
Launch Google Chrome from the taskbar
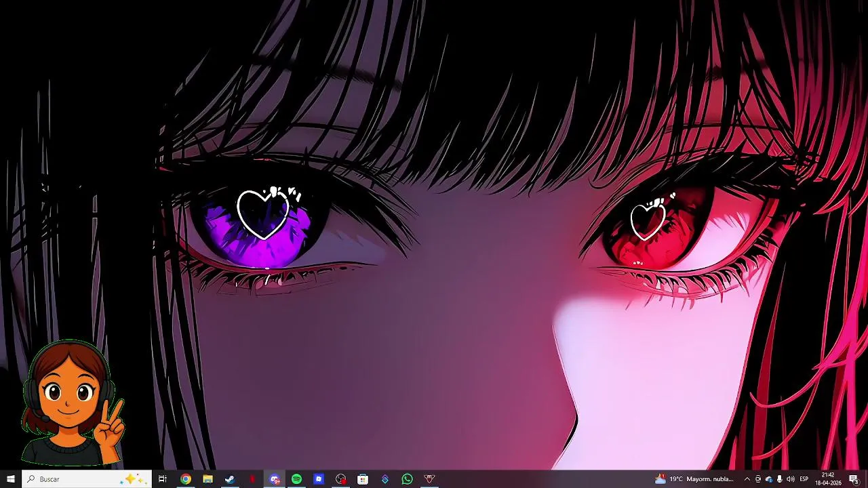(185, 479)
